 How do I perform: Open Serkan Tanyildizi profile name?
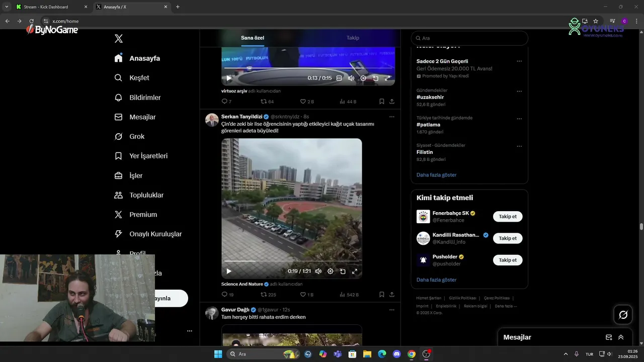[x=242, y=117]
